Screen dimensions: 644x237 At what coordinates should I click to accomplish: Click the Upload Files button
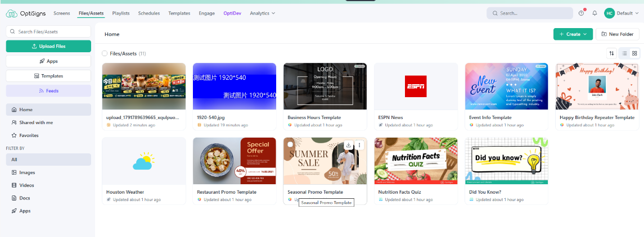pyautogui.click(x=48, y=47)
